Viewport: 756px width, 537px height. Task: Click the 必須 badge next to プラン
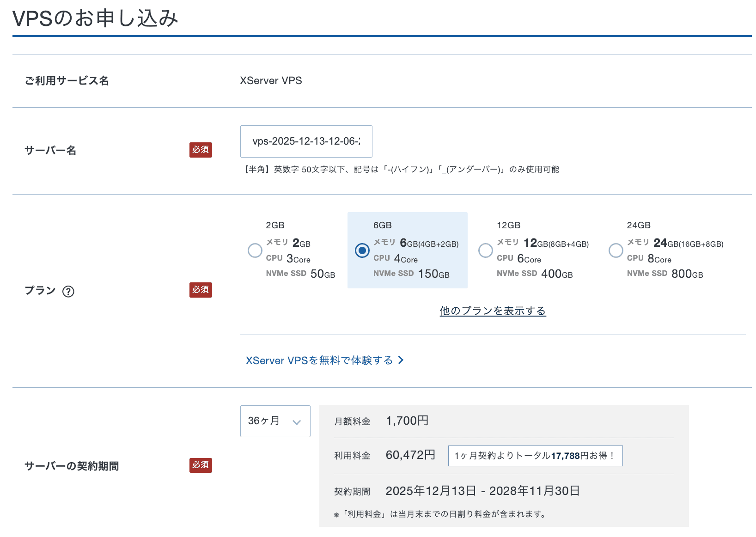click(x=201, y=290)
